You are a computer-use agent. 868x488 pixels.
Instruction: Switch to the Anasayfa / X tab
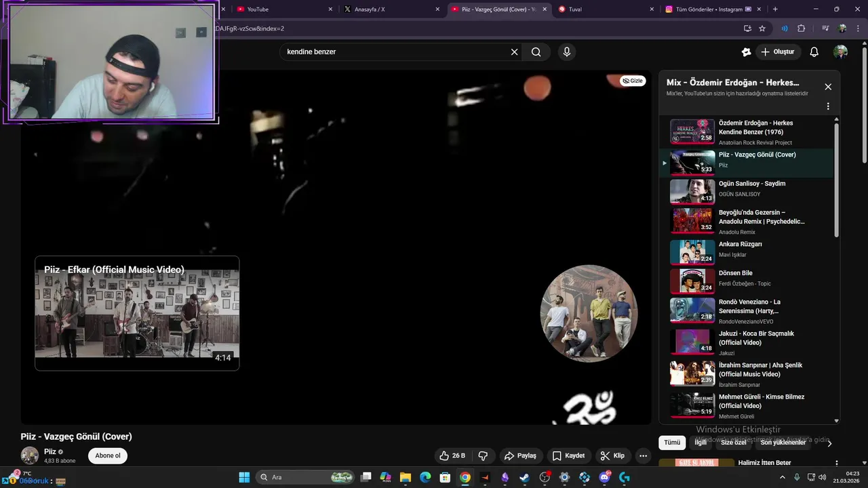click(x=393, y=9)
